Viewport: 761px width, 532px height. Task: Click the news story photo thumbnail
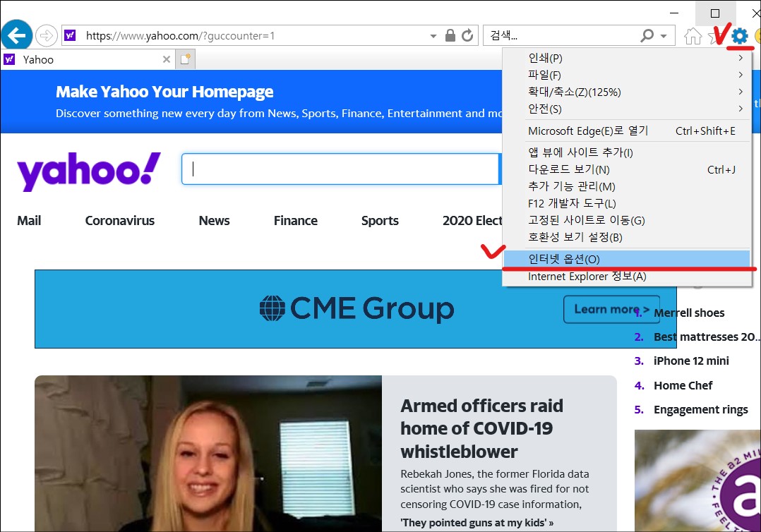pos(208,454)
